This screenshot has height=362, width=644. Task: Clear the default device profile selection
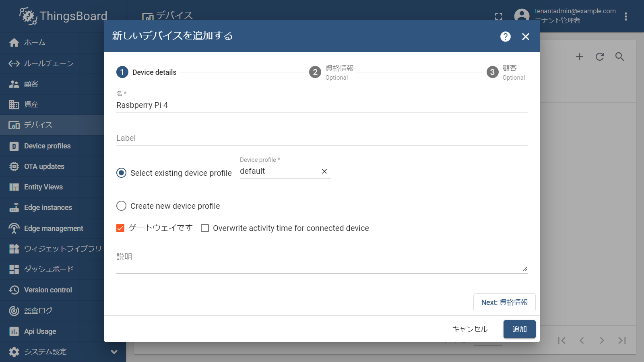pos(324,171)
